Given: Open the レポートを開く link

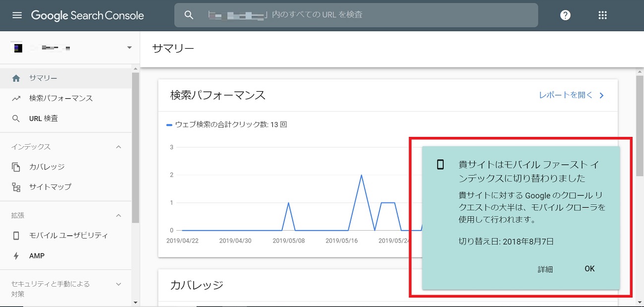Looking at the screenshot, I should 571,95.
